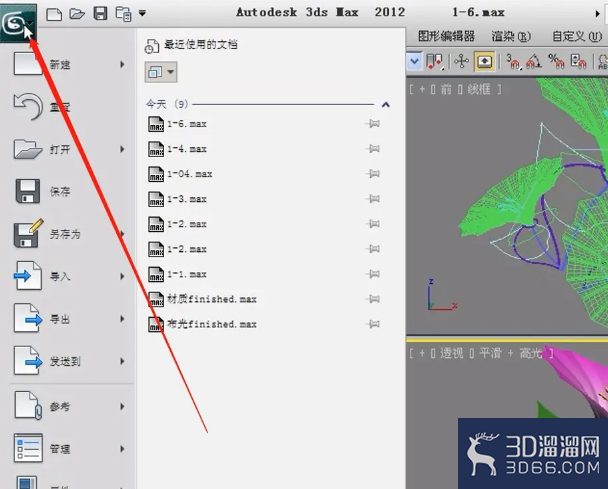Click max file icon beside 1-3.max
This screenshot has width=608, height=489.
156,199
